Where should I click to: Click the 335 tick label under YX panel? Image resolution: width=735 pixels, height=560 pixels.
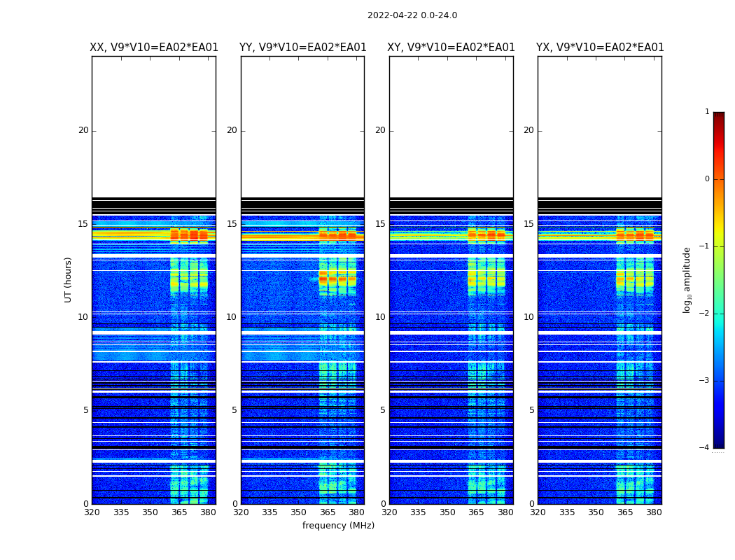click(567, 512)
